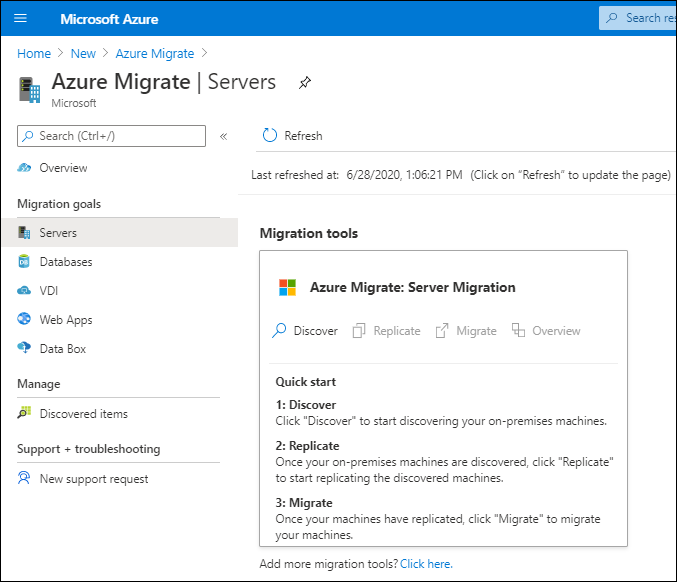Click the 'Migration tools' heading
The width and height of the screenshot is (677, 582).
[x=309, y=234]
